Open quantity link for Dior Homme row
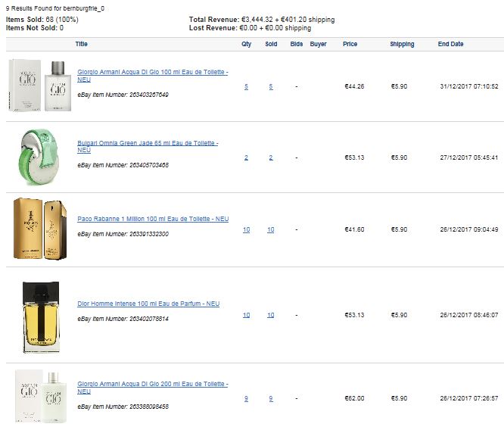The image size is (504, 427). 246,315
